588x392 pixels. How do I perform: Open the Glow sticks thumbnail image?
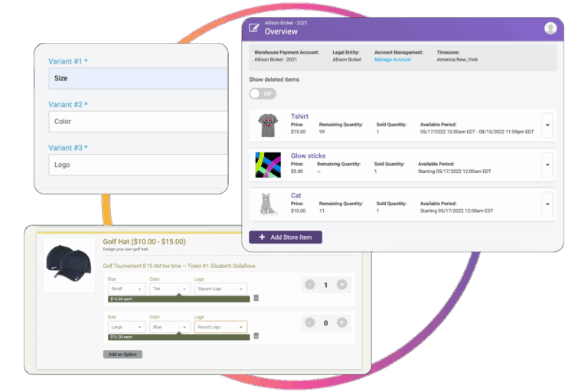(x=268, y=164)
